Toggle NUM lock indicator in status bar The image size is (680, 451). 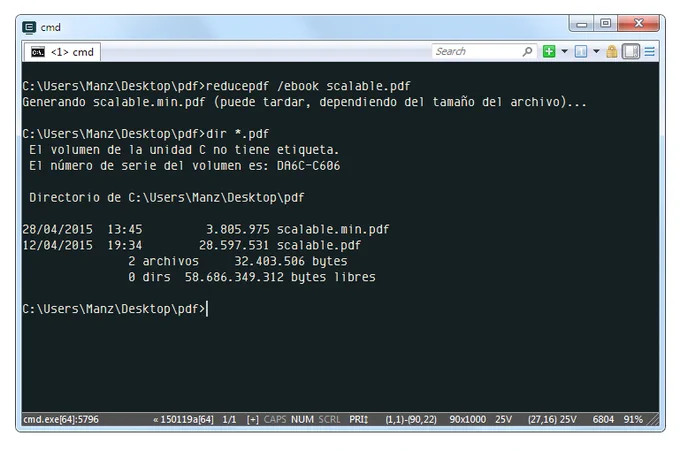coord(302,419)
